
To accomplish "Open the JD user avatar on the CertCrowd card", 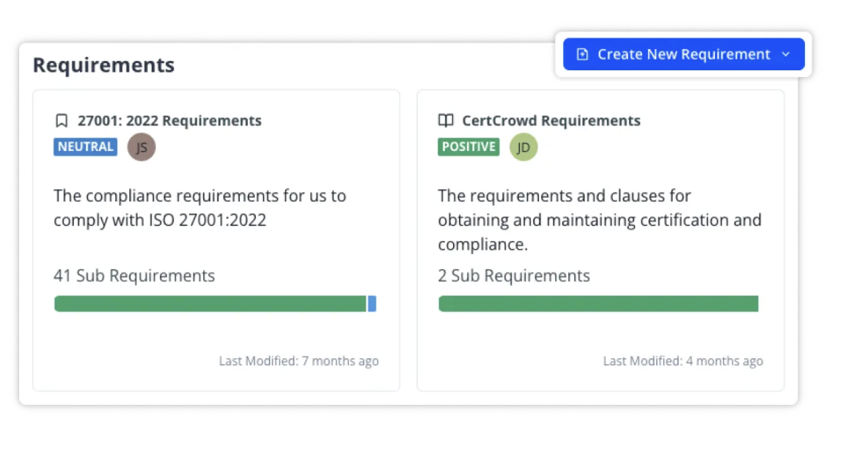I will pos(523,146).
